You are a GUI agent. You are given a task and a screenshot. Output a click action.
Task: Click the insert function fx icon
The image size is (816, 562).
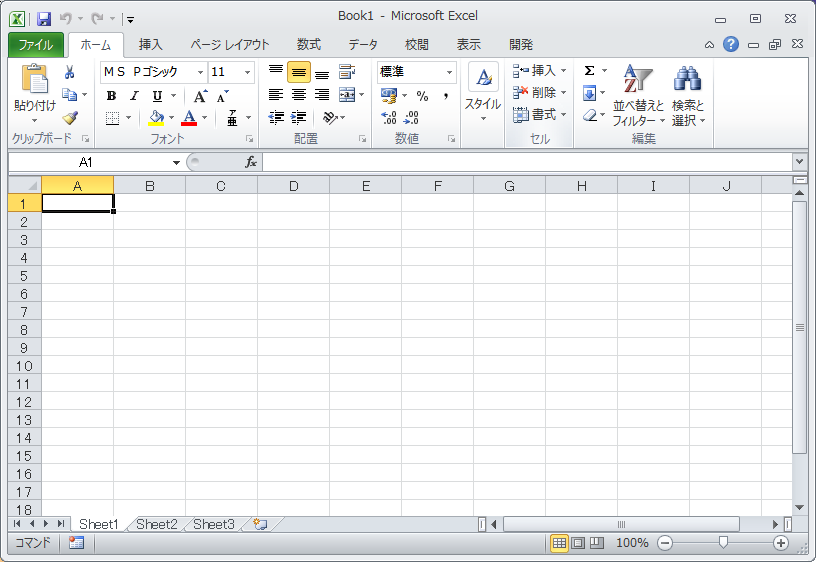click(251, 162)
